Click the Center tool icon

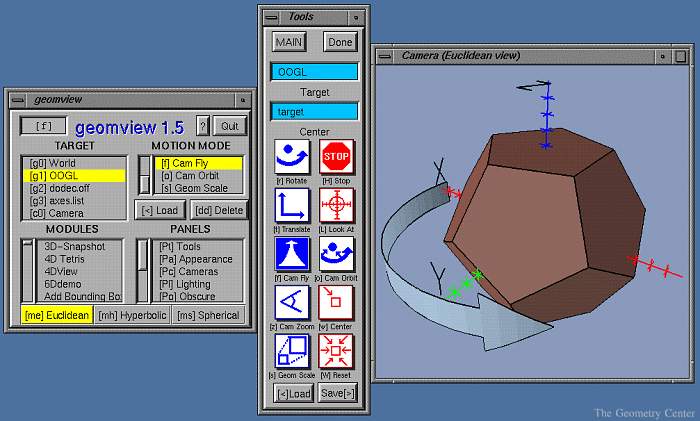point(337,302)
